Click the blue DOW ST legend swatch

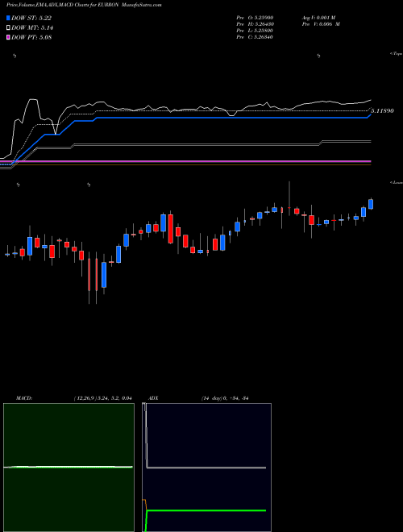click(x=9, y=18)
